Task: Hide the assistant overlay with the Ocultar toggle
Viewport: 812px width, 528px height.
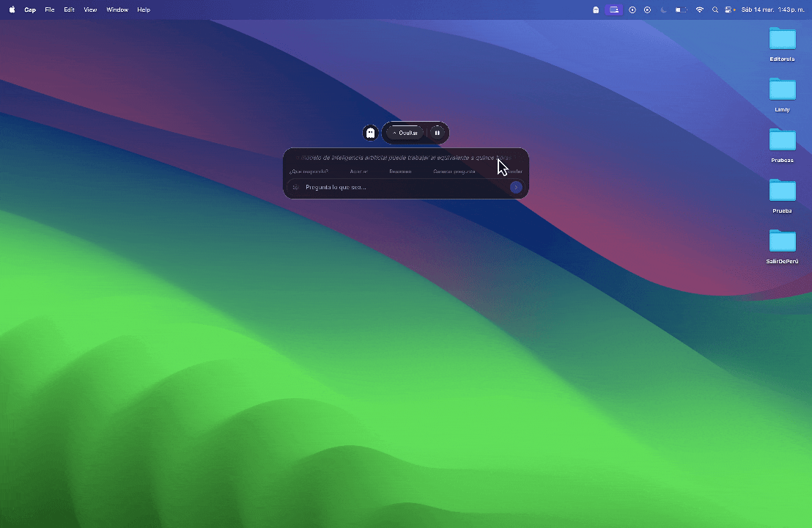Action: 408,133
